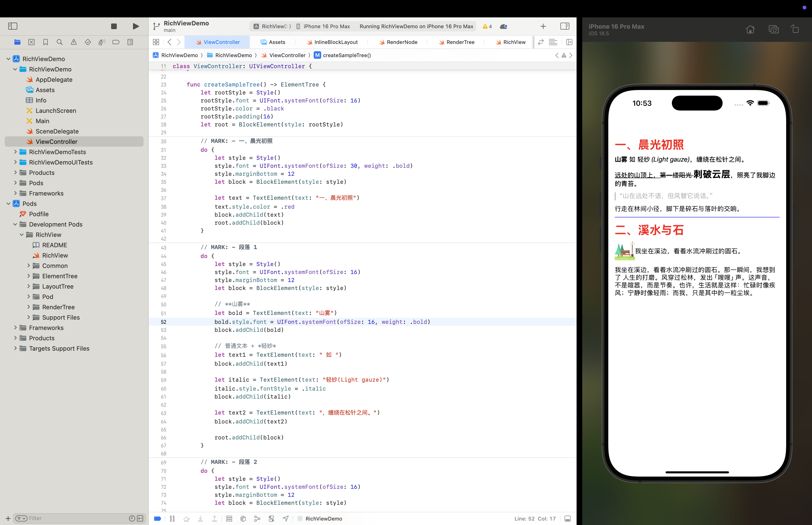Expand the ElementTree folder
The image size is (812, 525).
pyautogui.click(x=29, y=276)
